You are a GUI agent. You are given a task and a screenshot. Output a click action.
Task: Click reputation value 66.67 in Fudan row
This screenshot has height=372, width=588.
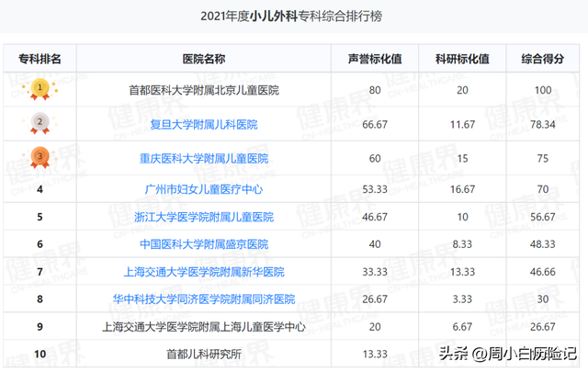click(375, 125)
